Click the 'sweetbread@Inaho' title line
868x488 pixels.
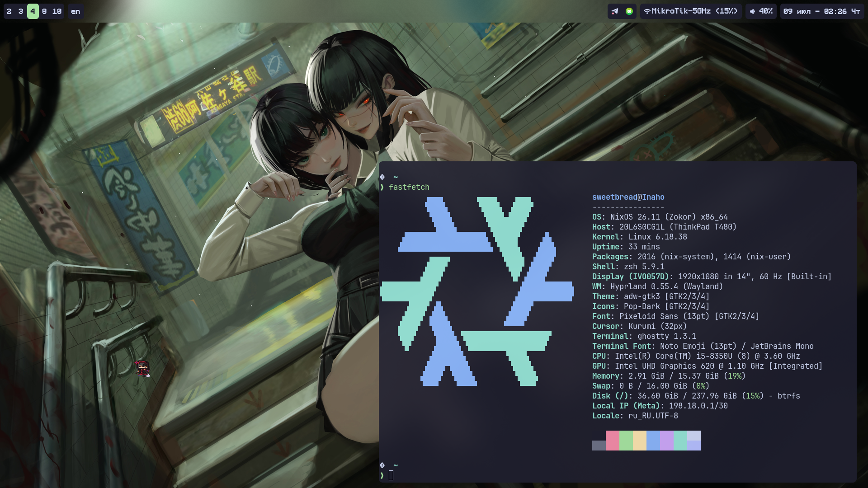pyautogui.click(x=628, y=197)
